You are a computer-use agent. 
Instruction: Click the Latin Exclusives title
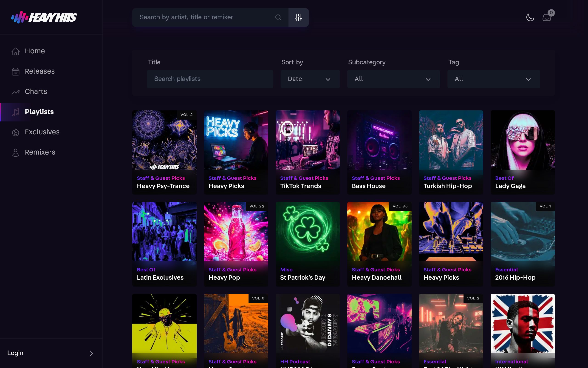point(160,278)
